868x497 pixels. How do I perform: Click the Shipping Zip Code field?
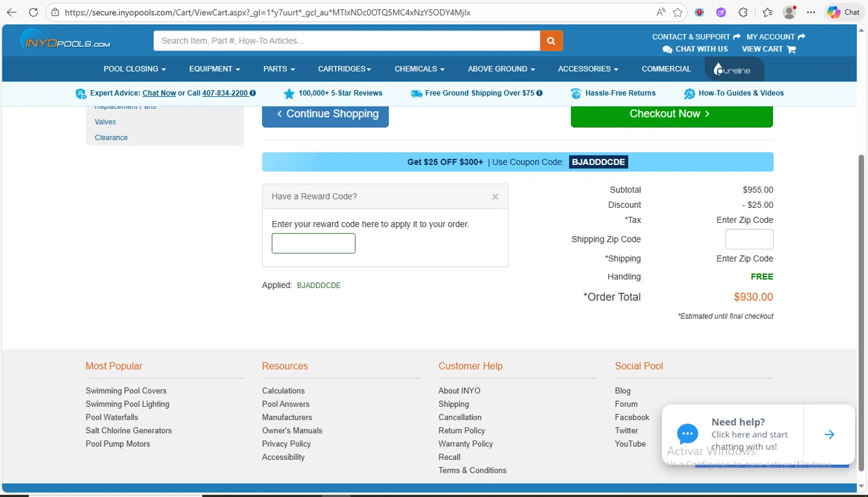click(749, 239)
